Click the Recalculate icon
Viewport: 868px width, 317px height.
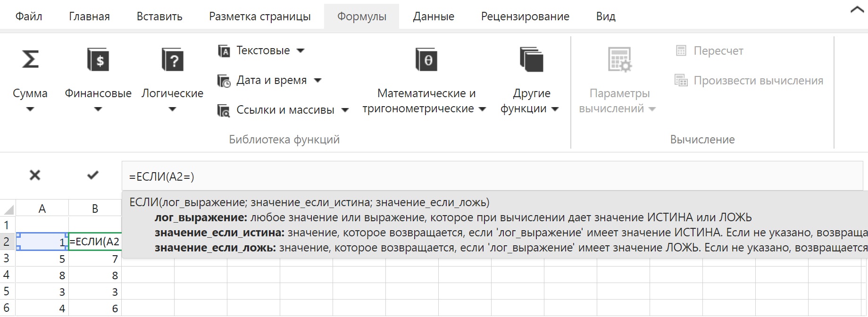(x=681, y=50)
